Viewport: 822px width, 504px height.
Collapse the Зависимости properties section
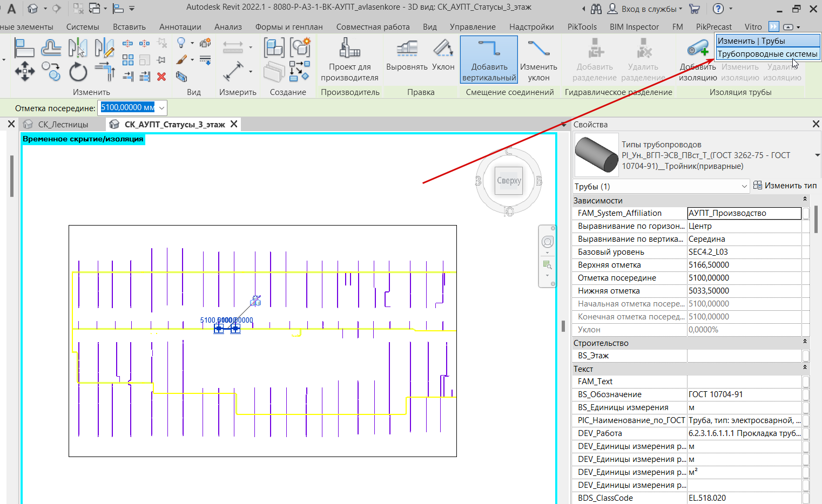(x=805, y=200)
